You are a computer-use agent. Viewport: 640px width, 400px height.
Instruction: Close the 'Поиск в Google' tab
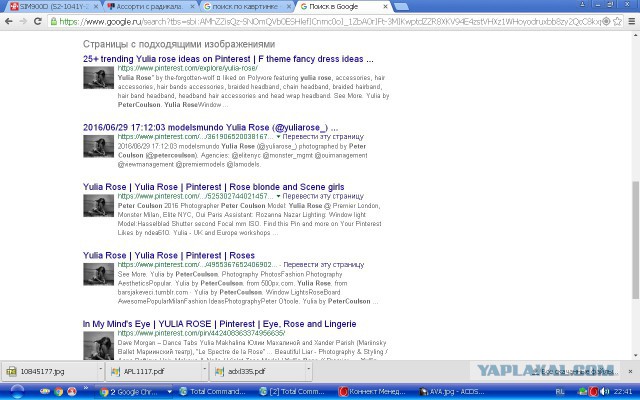(x=385, y=7)
